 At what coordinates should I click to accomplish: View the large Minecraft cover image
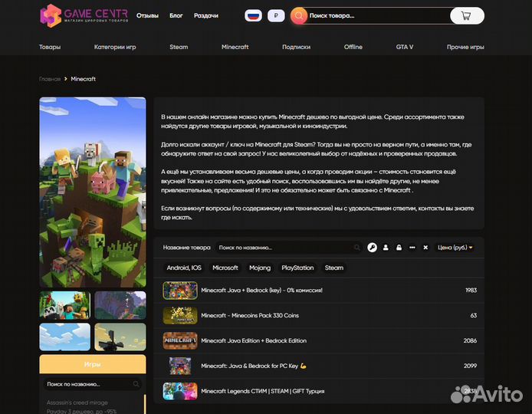(93, 192)
